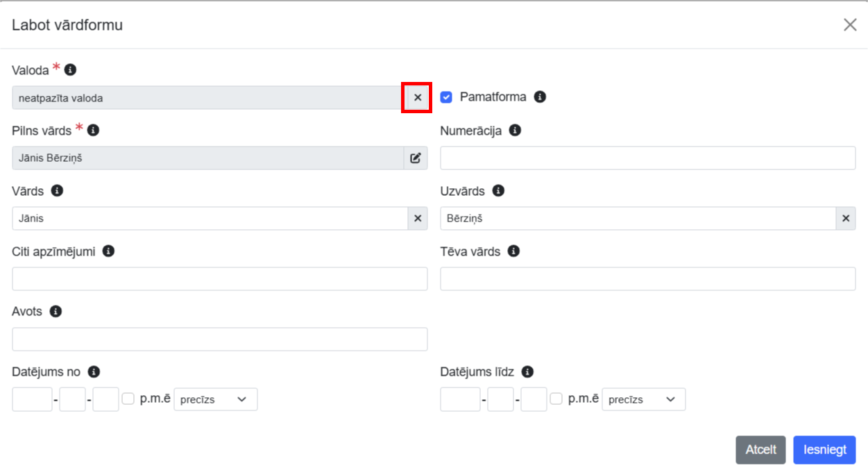The height and width of the screenshot is (475, 868).
Task: Click the Tēva vārds input field
Action: [x=647, y=279]
